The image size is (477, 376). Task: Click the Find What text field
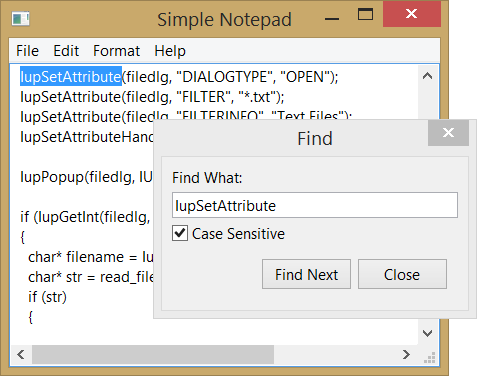315,205
